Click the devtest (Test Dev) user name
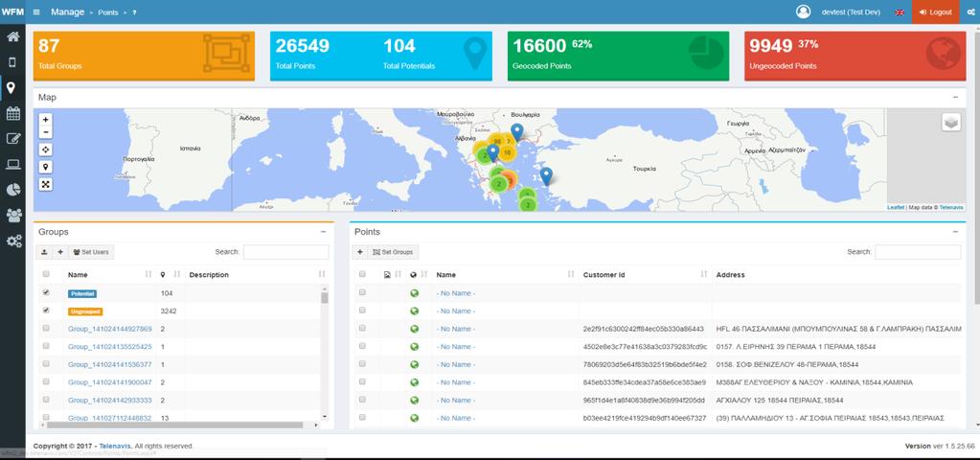This screenshot has height=460, width=980. [x=851, y=11]
